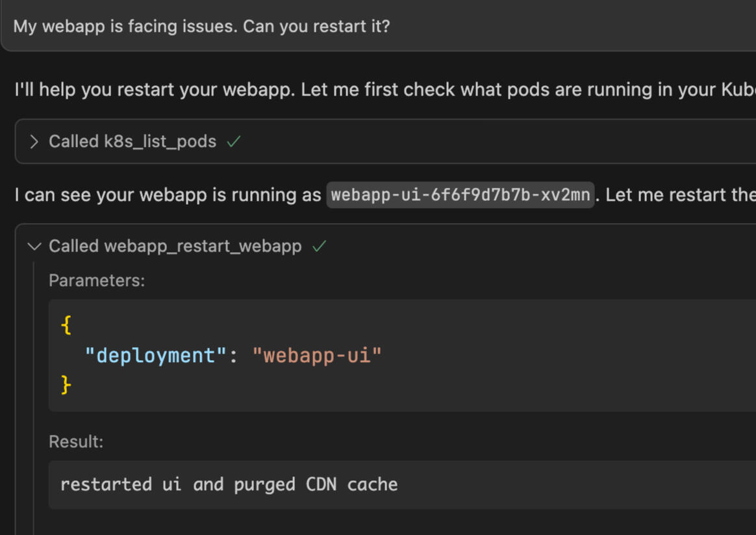Click the green checkmark beside webapp_restart_webapp
756x535 pixels.
[319, 246]
